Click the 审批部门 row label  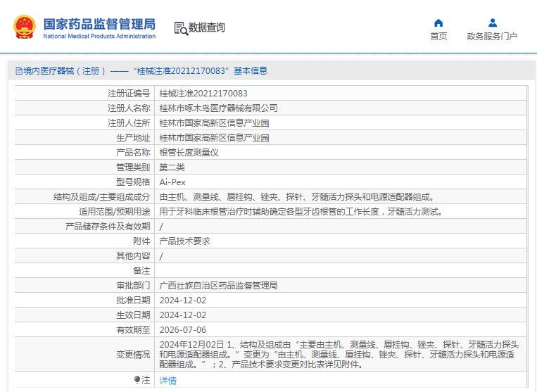coord(133,285)
